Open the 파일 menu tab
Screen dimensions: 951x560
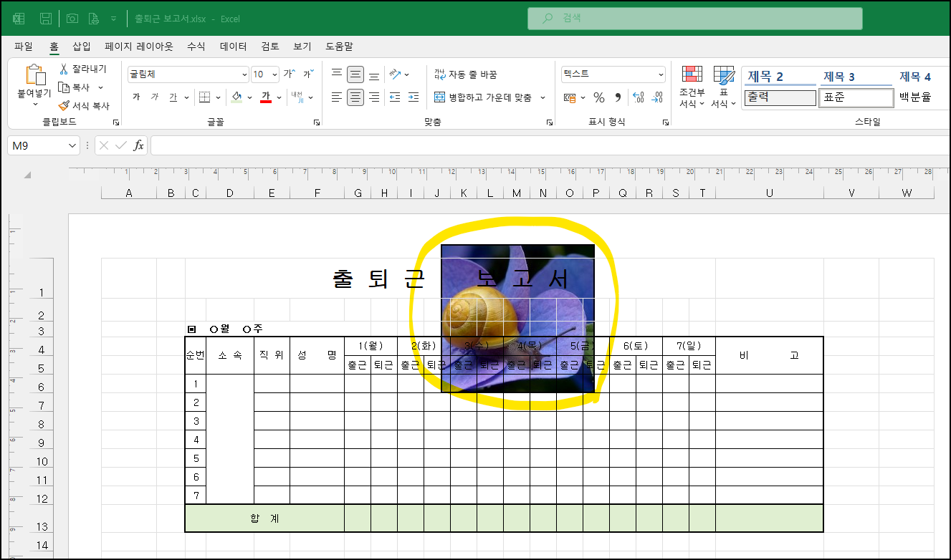(24, 47)
